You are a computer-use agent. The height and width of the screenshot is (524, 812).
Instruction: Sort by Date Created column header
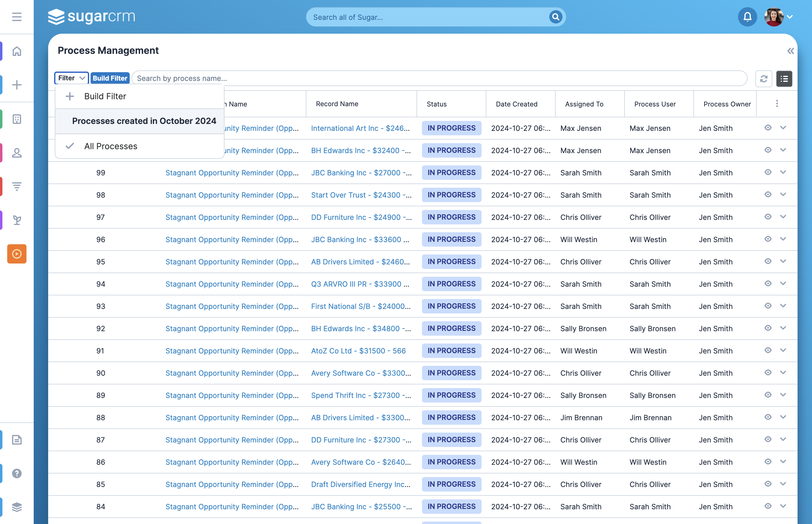[516, 104]
